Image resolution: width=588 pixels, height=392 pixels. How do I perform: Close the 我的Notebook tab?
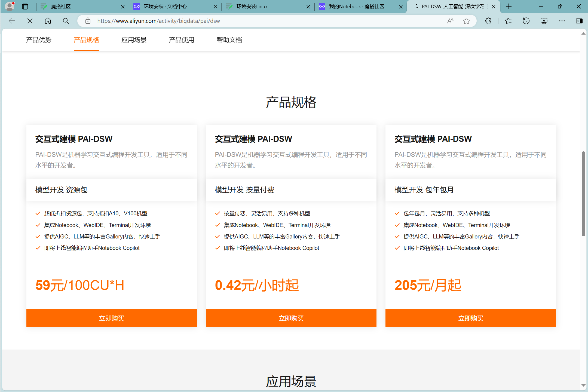401,7
